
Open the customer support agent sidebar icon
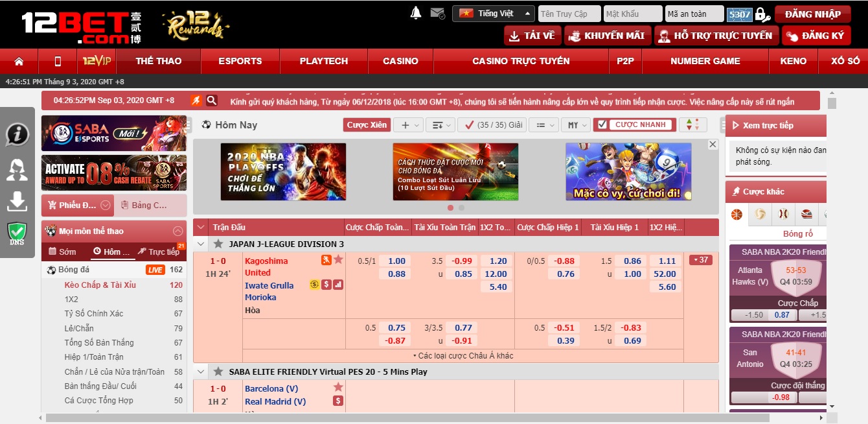point(17,169)
